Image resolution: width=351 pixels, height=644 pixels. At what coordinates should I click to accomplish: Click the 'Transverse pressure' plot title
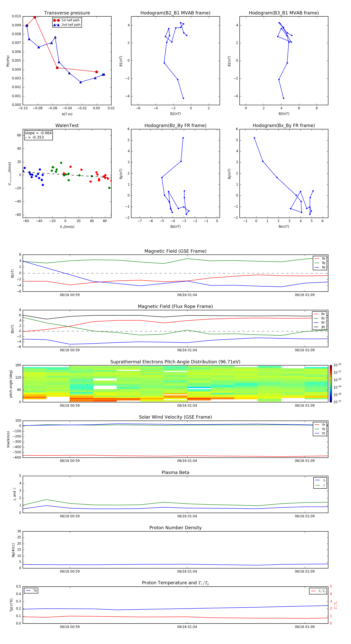[x=67, y=13]
